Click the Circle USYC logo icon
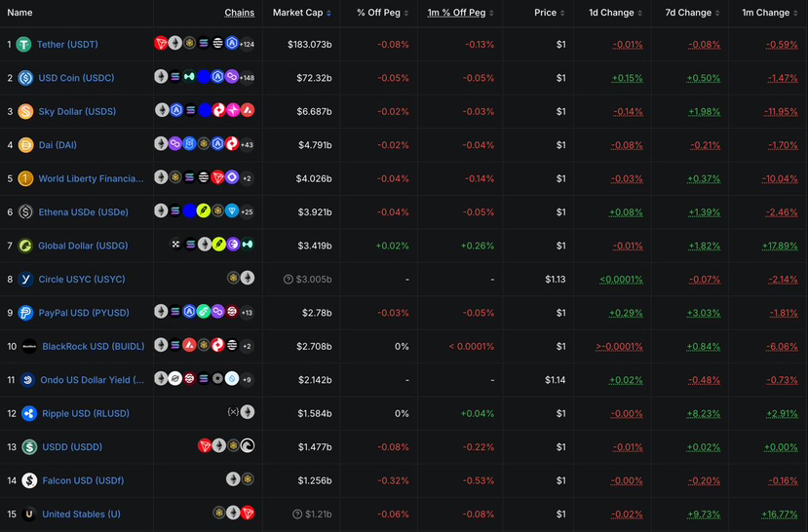 (25, 279)
